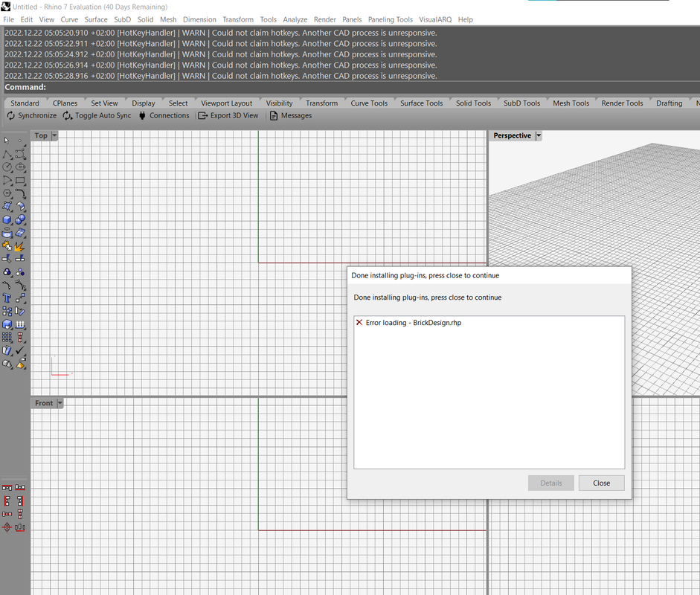The width and height of the screenshot is (700, 595).
Task: Select the Polygon tool
Action: (x=7, y=193)
